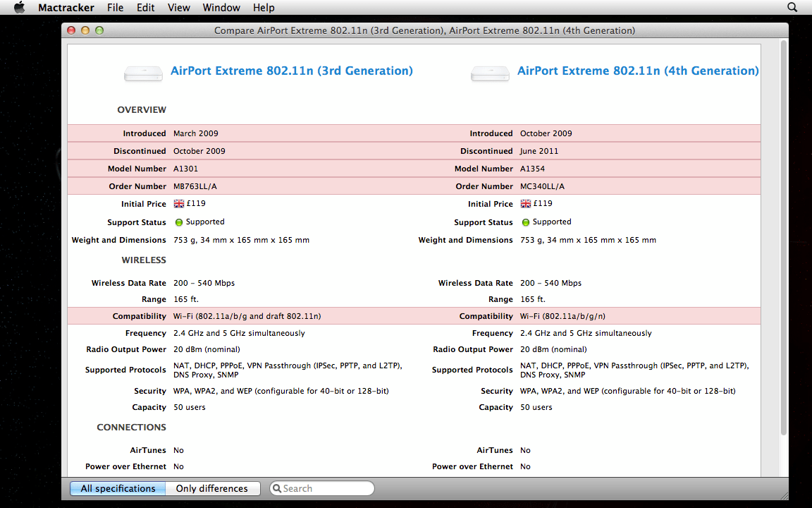Screen dimensions: 812x508
Task: Click 4th Generation 'October 2009' introduced date
Action: (546, 133)
